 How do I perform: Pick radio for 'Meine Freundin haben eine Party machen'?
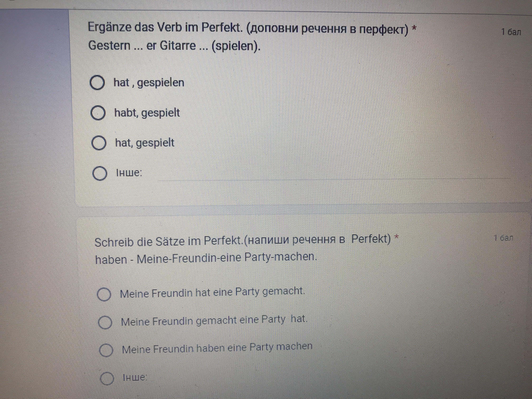click(x=106, y=350)
